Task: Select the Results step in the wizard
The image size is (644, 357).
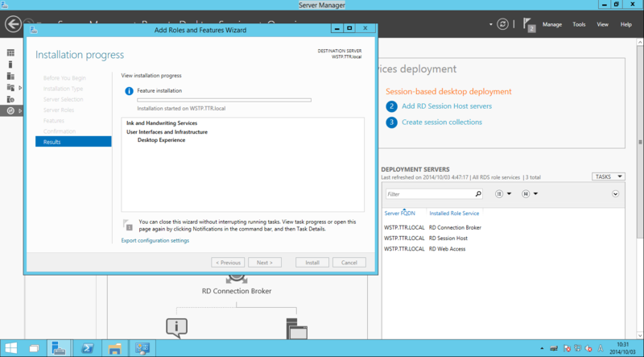Action: (x=73, y=142)
